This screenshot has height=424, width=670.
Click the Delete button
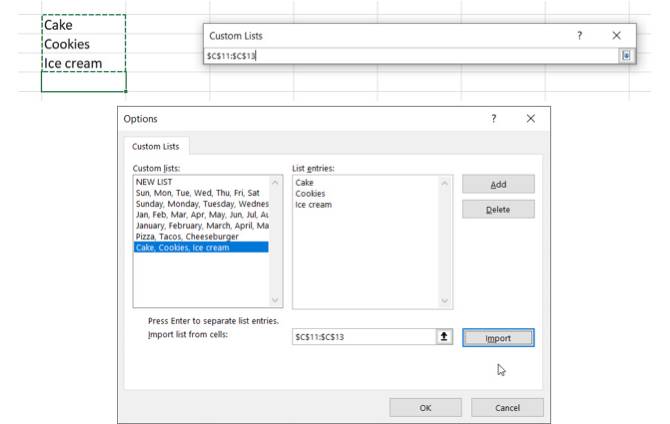tap(498, 209)
